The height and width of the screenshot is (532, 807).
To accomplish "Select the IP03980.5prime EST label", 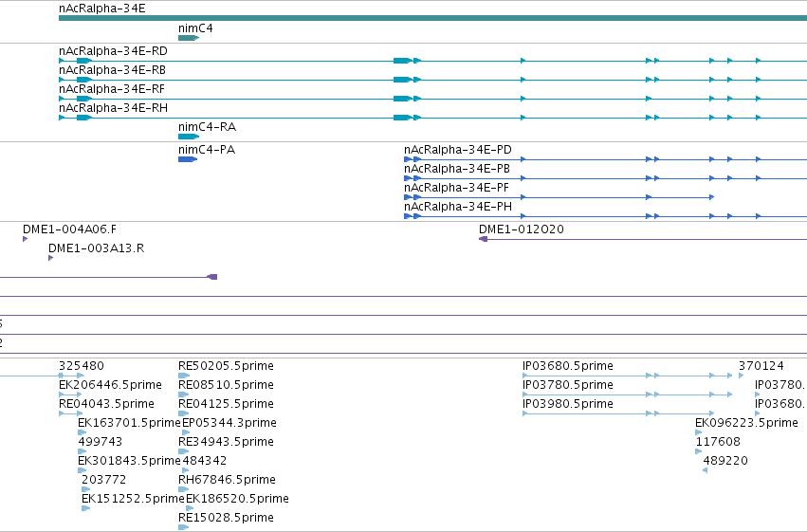I will (568, 404).
